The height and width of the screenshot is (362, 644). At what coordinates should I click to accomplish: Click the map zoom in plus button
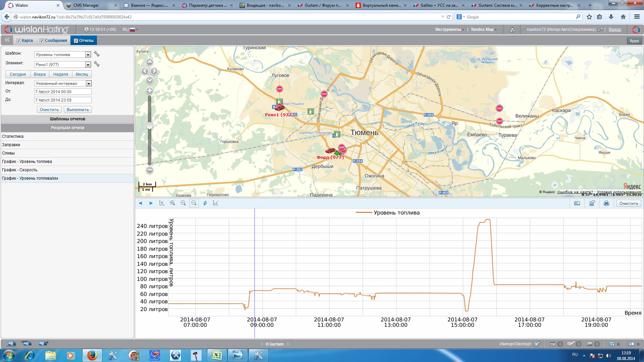150,91
